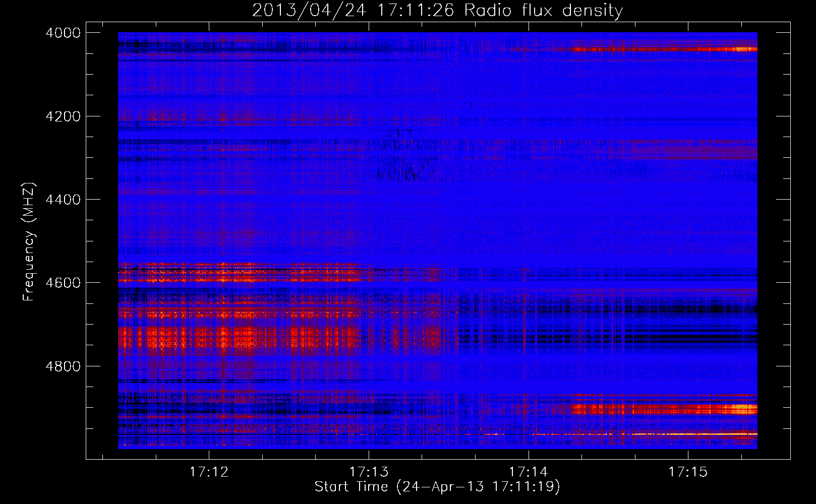Select the 4200 frequency tick label
The width and height of the screenshot is (816, 504).
pyautogui.click(x=63, y=116)
